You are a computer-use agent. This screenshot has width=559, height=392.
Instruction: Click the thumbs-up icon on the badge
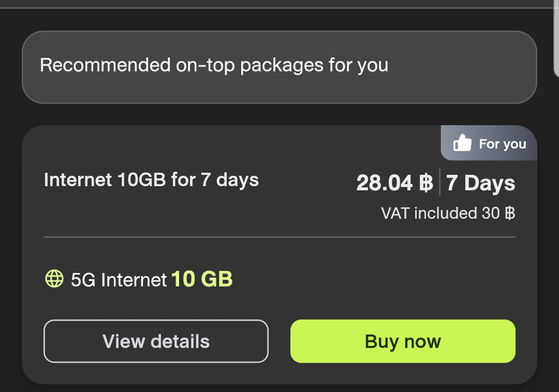point(462,143)
